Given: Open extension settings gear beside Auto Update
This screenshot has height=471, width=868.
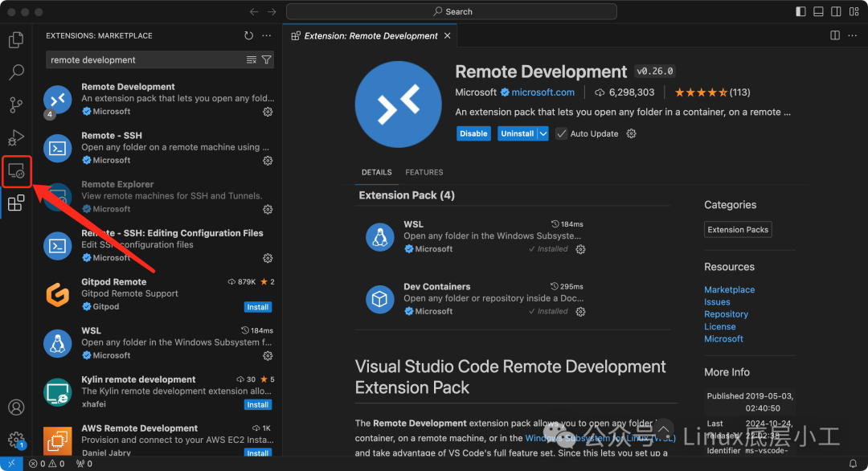Looking at the screenshot, I should (631, 133).
